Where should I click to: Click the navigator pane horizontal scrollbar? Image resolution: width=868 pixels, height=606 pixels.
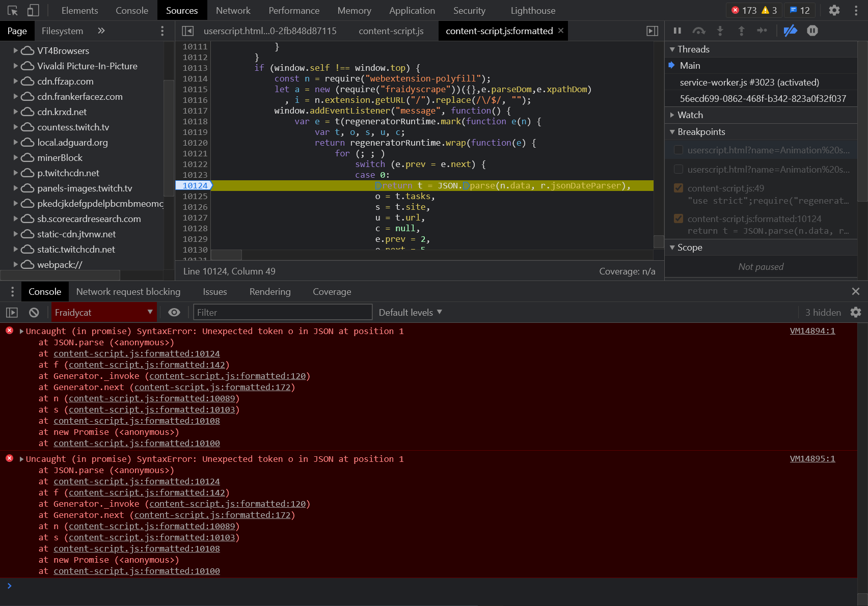coord(60,275)
